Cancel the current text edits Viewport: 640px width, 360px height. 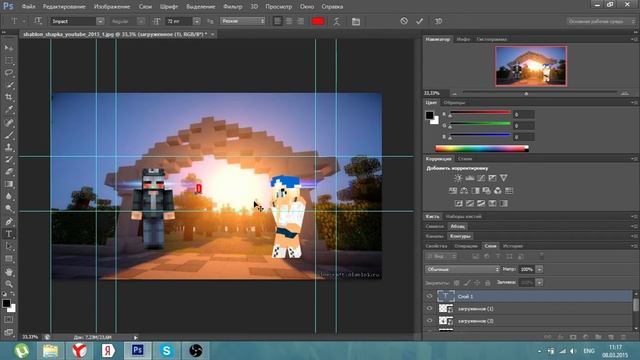404,21
